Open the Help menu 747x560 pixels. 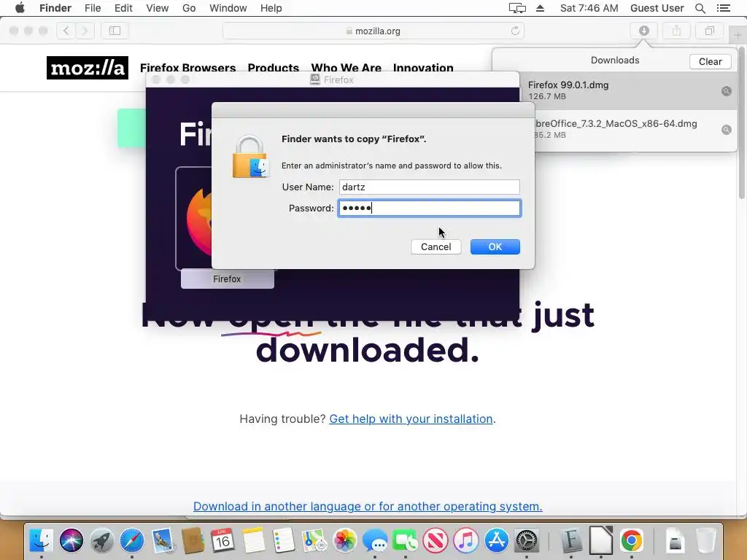click(x=271, y=8)
